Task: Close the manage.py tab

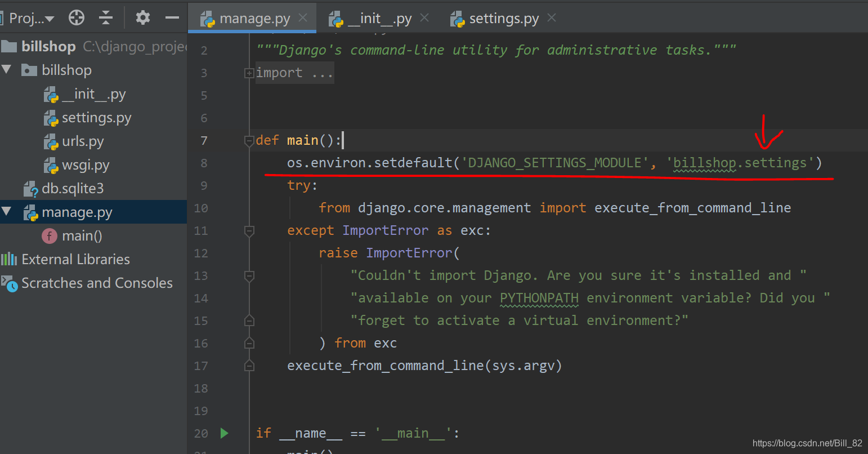Action: point(303,18)
